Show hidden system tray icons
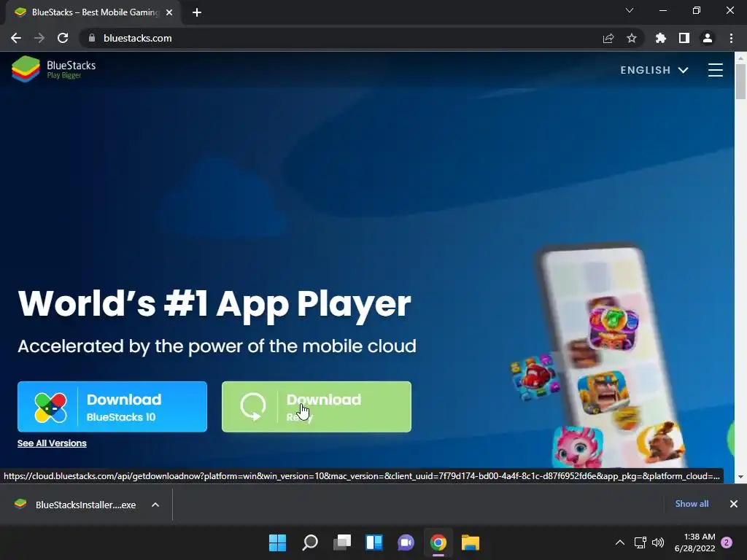 click(x=620, y=542)
